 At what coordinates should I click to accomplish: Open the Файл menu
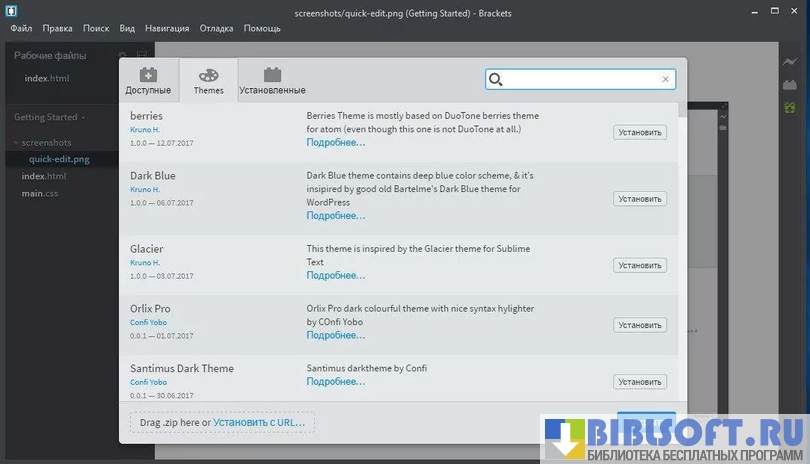pos(21,29)
